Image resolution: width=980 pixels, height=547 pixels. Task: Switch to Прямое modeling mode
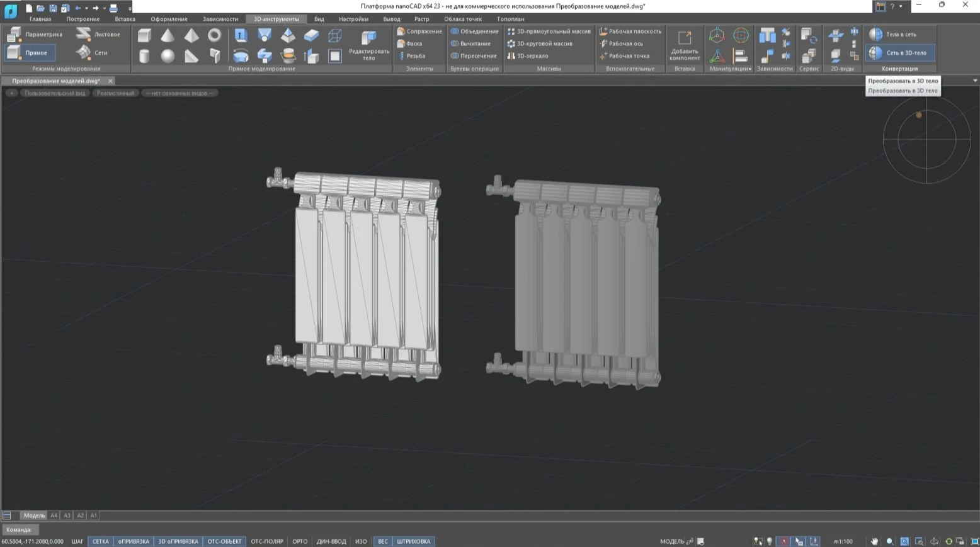[29, 53]
